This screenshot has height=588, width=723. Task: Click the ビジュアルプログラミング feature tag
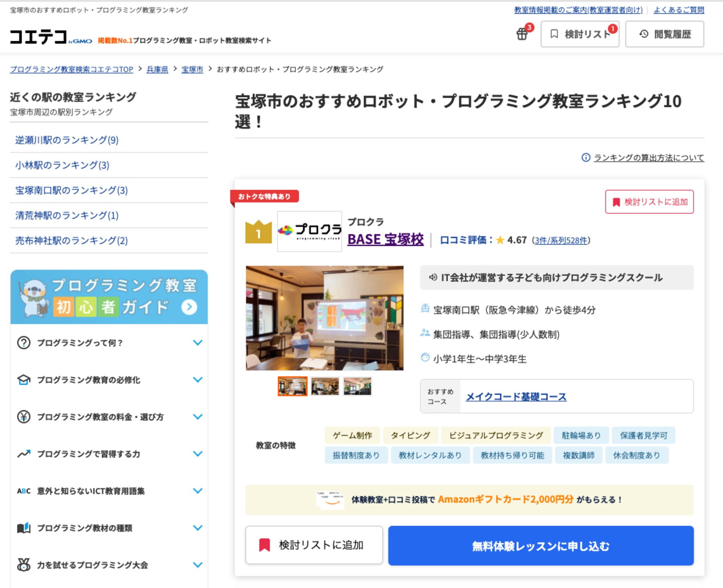495,435
